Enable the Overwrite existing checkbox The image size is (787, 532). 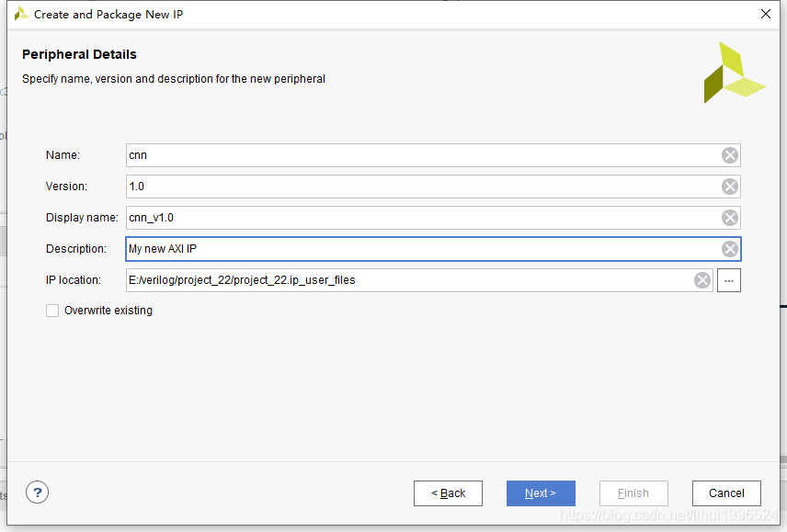(x=52, y=311)
